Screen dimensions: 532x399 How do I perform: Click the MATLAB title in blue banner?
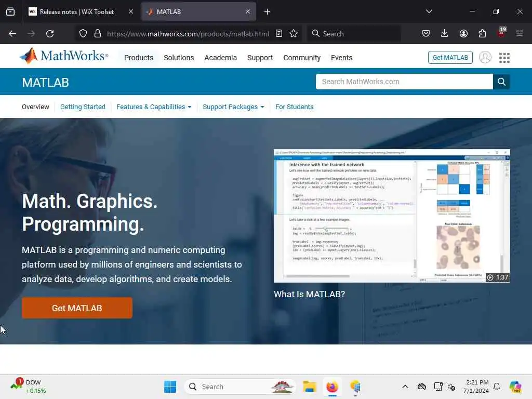pos(46,83)
